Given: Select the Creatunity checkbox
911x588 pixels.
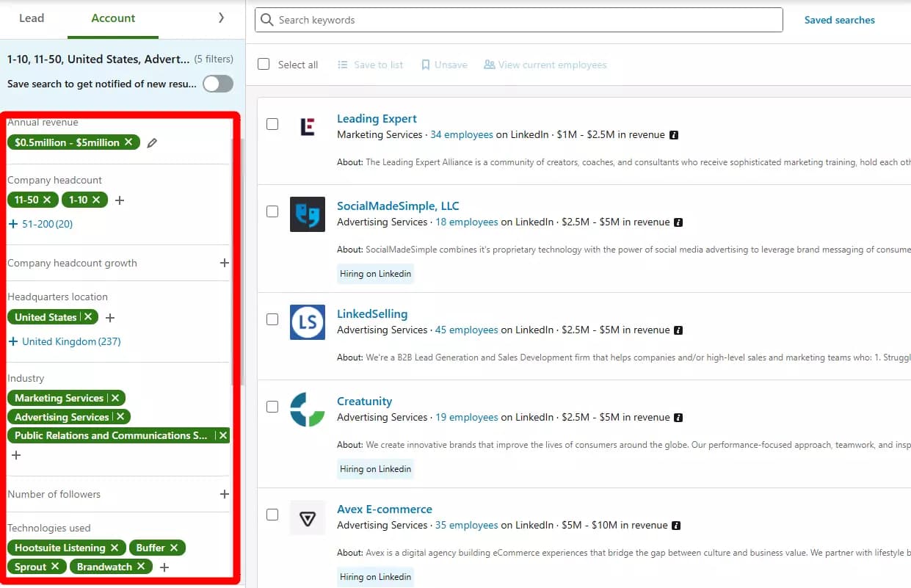Looking at the screenshot, I should 272,407.
